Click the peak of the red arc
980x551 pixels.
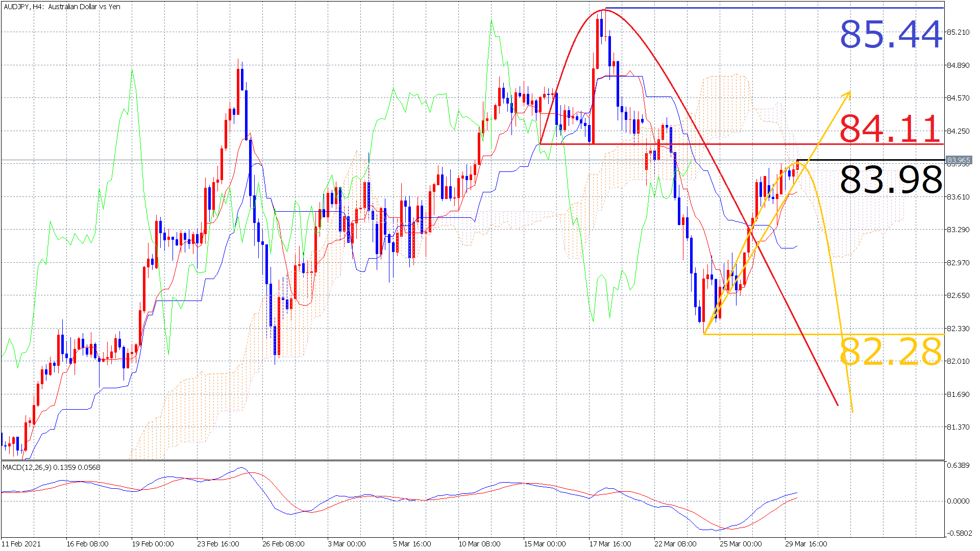(605, 10)
